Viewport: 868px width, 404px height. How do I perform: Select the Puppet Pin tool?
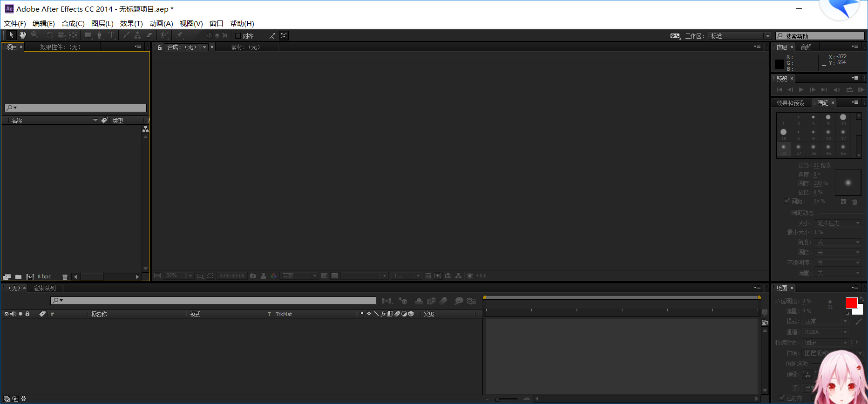tap(179, 35)
